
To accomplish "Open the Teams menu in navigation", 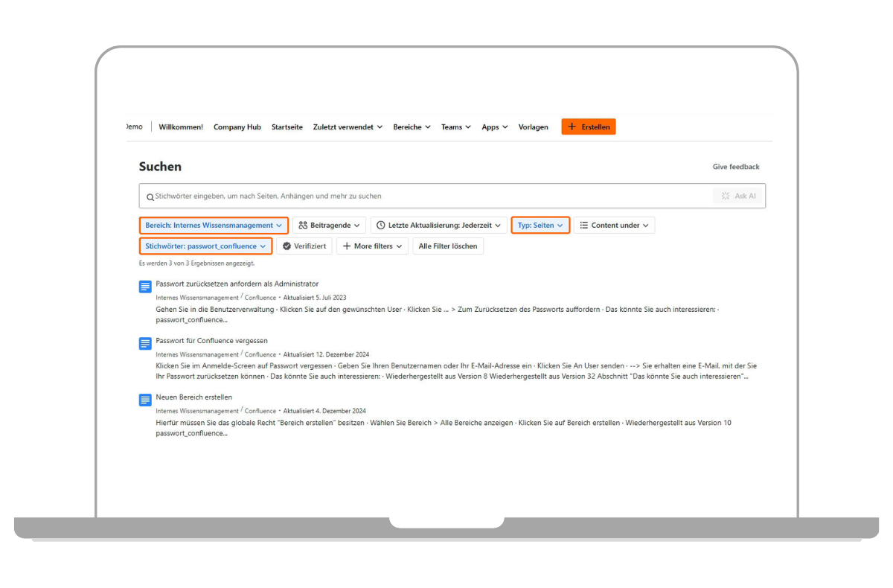I will (x=455, y=127).
